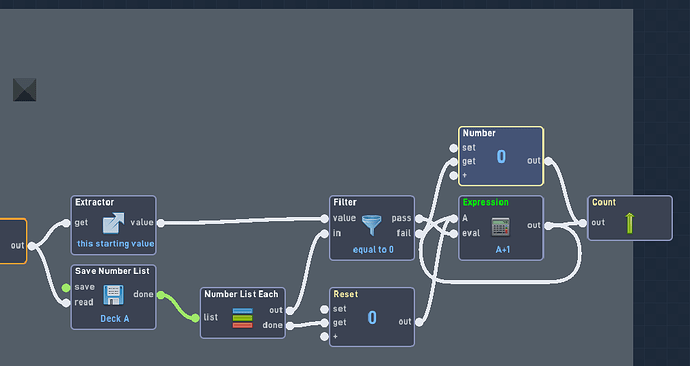Click the dark square icon at top left
The width and height of the screenshot is (690, 366).
(x=25, y=90)
